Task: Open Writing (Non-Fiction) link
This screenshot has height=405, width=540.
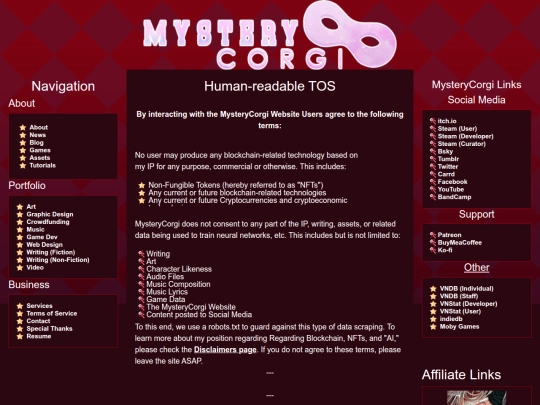Action: [58, 260]
